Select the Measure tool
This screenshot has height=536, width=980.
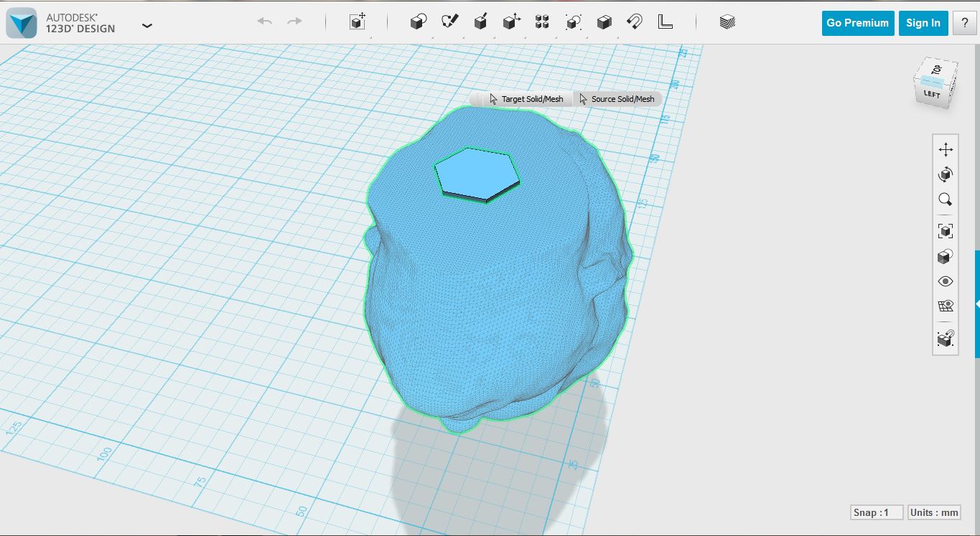coord(666,22)
